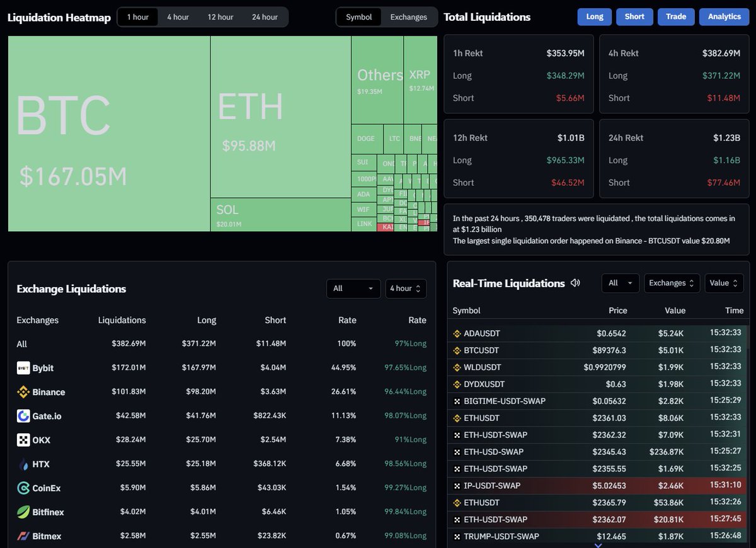Click BTCUSDT price $89376.3
The image size is (756, 548).
610,350
